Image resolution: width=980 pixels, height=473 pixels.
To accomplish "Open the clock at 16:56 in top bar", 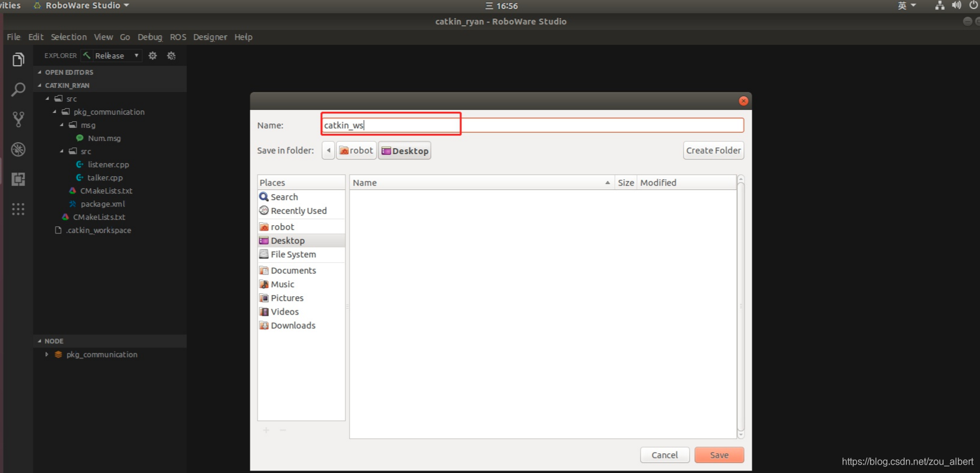I will click(501, 6).
